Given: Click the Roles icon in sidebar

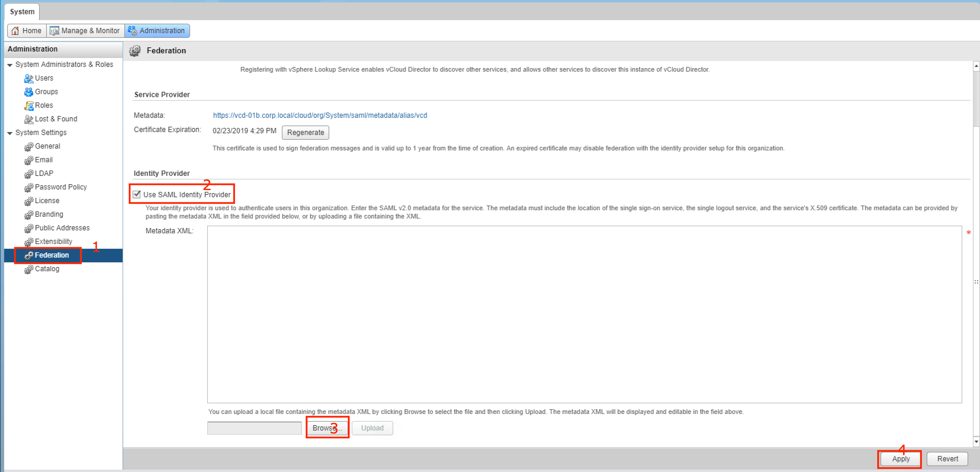Looking at the screenshot, I should click(28, 106).
